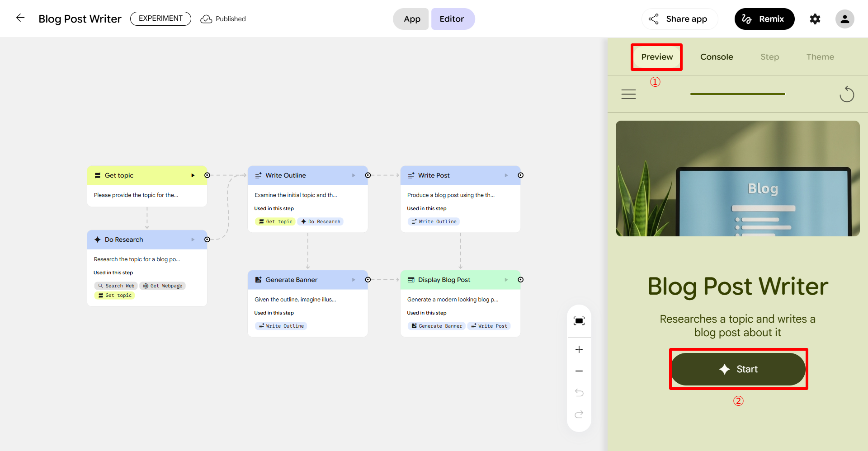This screenshot has width=868, height=451.
Task: Restart preview with the refresh icon
Action: (x=846, y=94)
